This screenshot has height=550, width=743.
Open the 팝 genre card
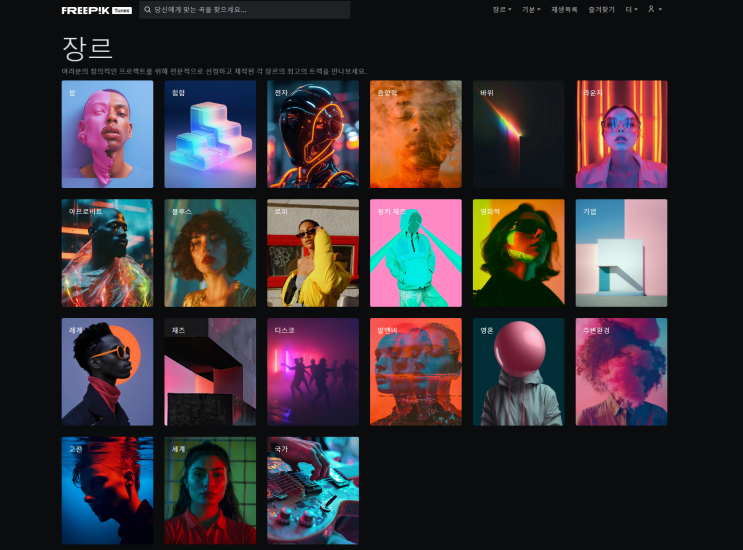point(108,134)
